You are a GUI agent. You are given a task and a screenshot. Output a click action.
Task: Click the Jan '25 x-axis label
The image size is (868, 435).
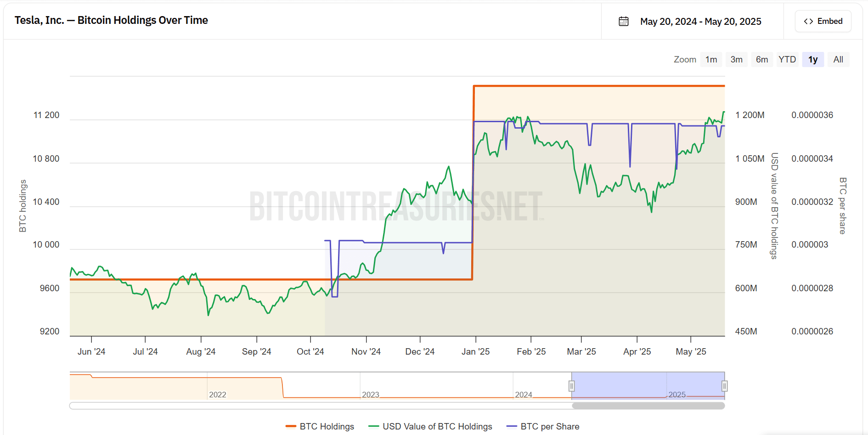click(x=476, y=351)
